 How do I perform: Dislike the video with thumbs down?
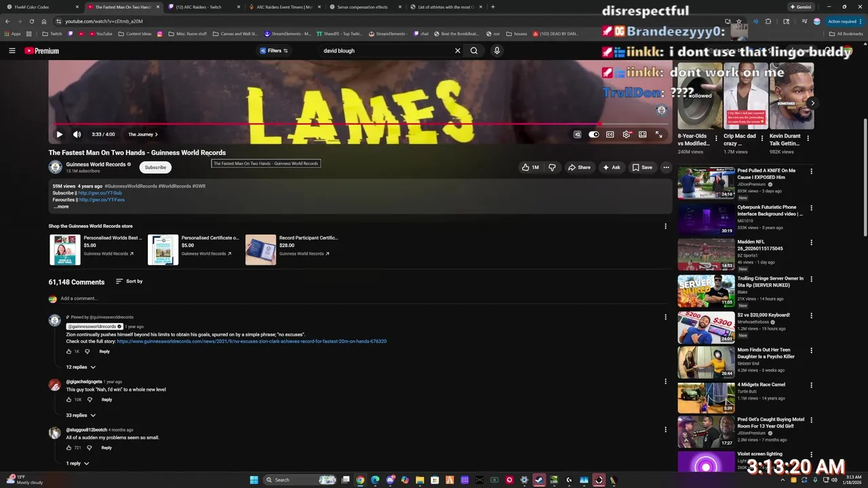pyautogui.click(x=552, y=167)
